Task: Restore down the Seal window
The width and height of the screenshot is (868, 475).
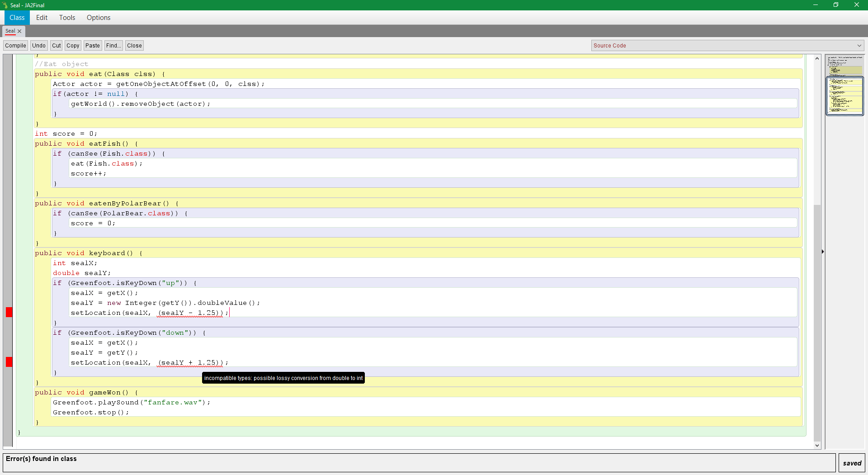Action: [836, 5]
